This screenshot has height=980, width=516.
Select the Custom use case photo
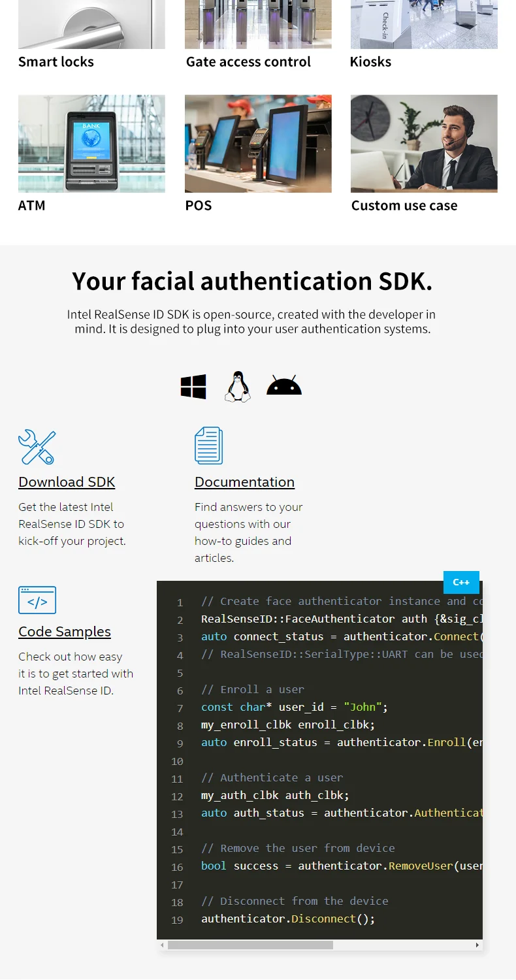424,144
